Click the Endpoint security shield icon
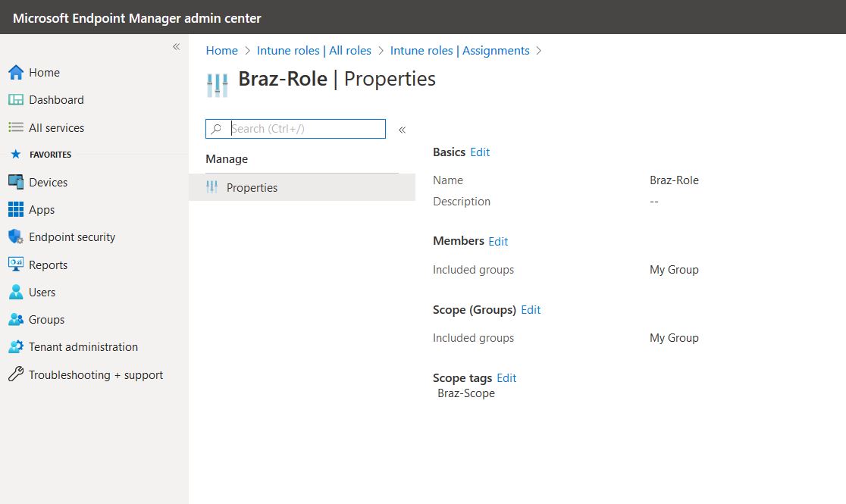The image size is (846, 504). (x=16, y=236)
